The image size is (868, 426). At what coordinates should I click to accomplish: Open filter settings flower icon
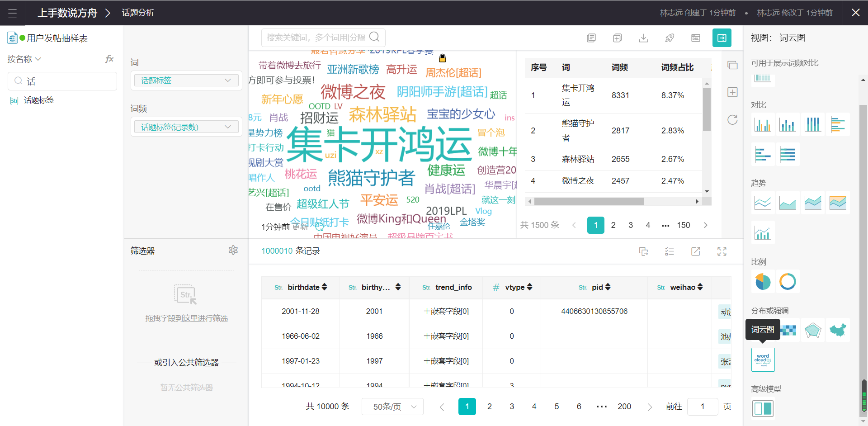[x=233, y=250]
